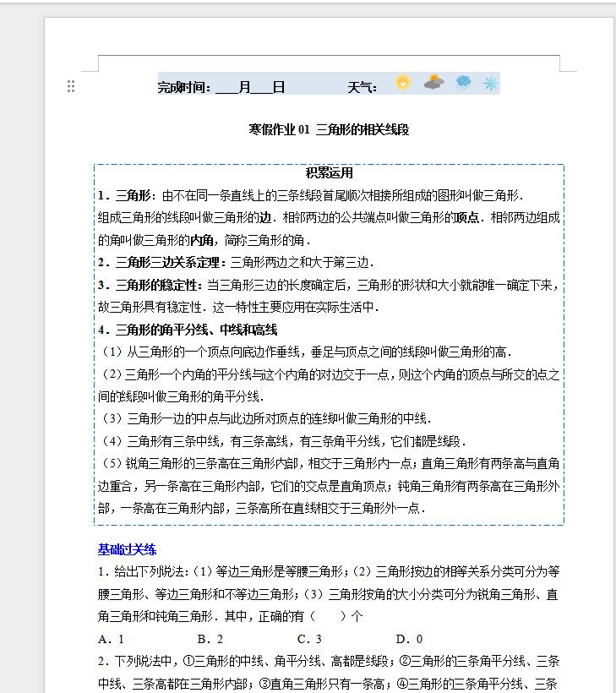Click the line 故三角形具有稳定性
616x693 pixels.
(238, 307)
